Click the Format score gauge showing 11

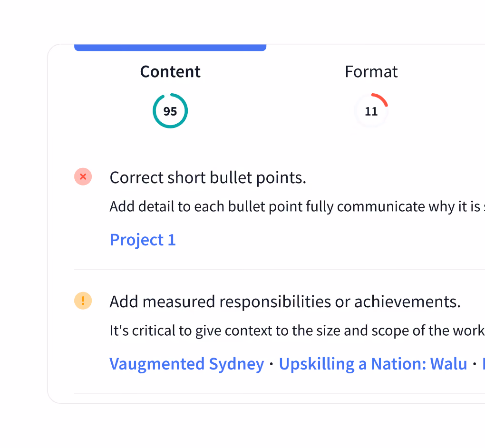(371, 111)
